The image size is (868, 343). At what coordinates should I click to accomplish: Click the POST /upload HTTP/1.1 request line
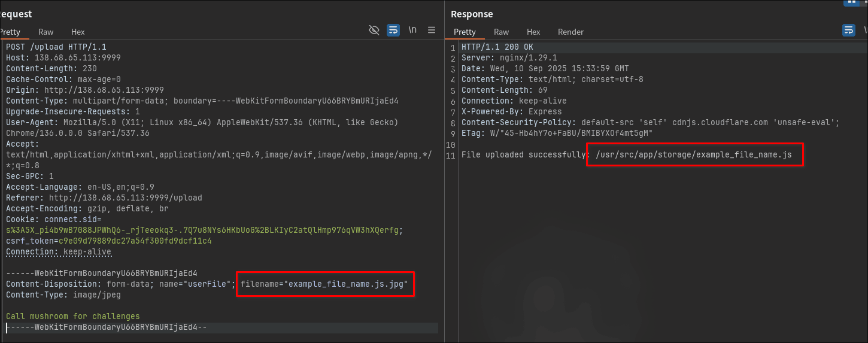point(56,47)
